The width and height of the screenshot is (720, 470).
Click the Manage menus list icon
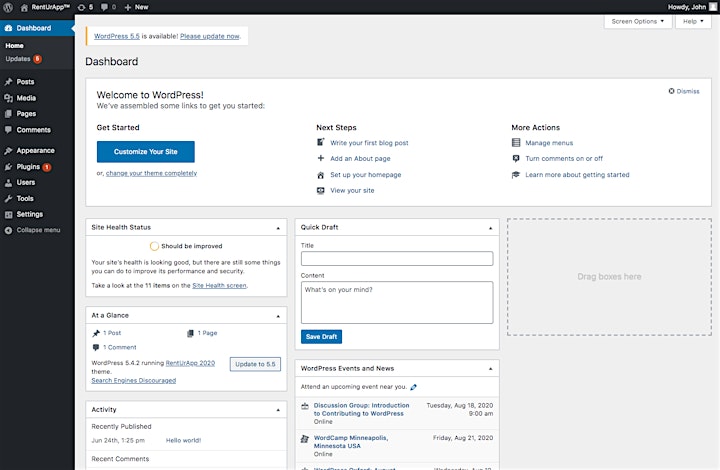click(x=516, y=143)
